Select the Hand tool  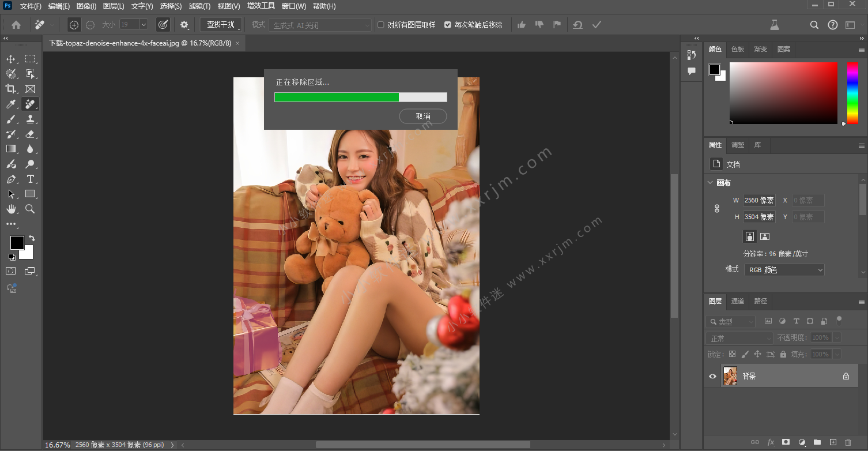click(x=11, y=209)
